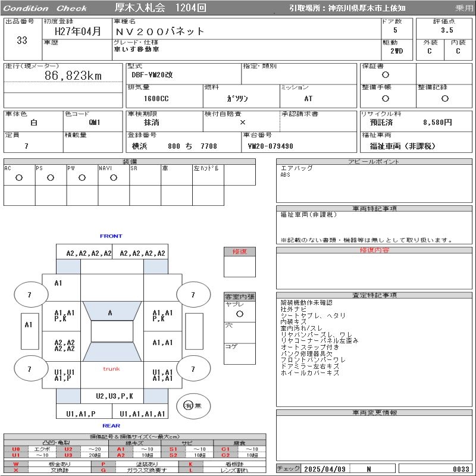
Task: Click the 整備記録 maintenance record circle
Action: click(x=444, y=99)
